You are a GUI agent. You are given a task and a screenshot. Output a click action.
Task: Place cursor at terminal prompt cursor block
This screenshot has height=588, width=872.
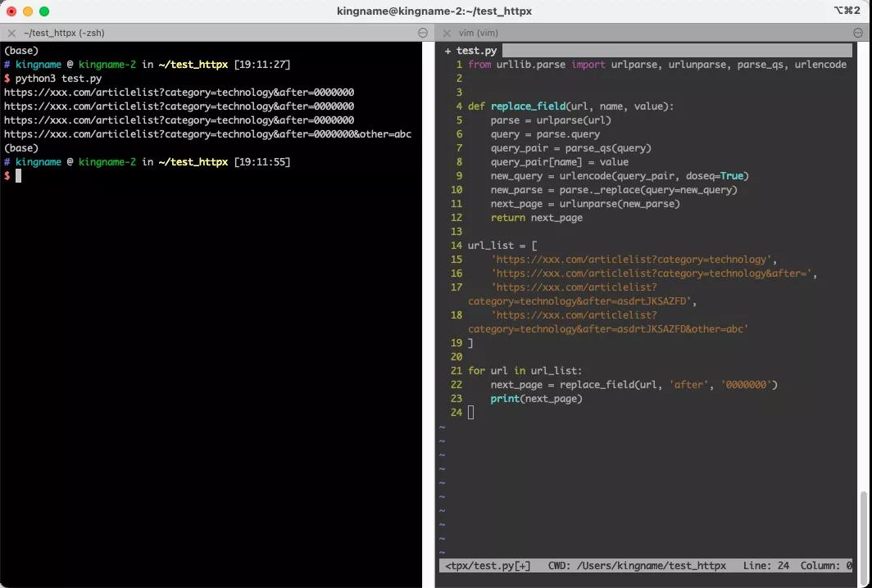[x=18, y=175]
